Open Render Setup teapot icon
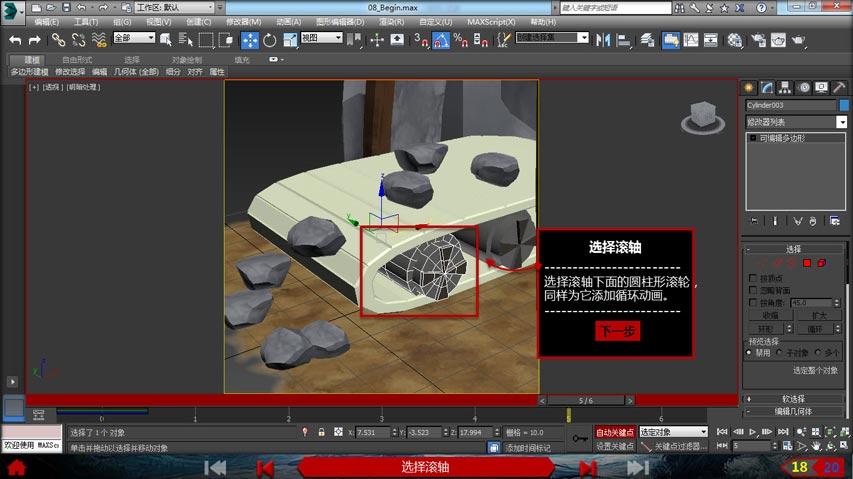The image size is (853, 479). [x=758, y=40]
